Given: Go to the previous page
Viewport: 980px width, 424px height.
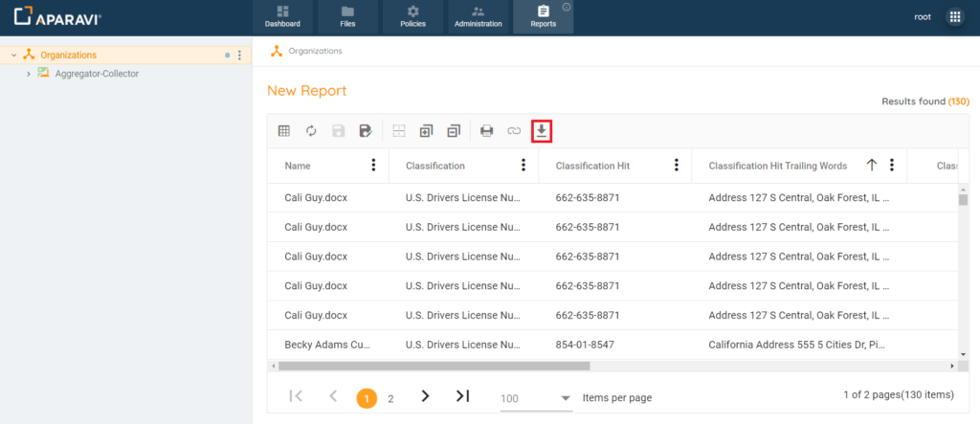Looking at the screenshot, I should click(x=333, y=396).
